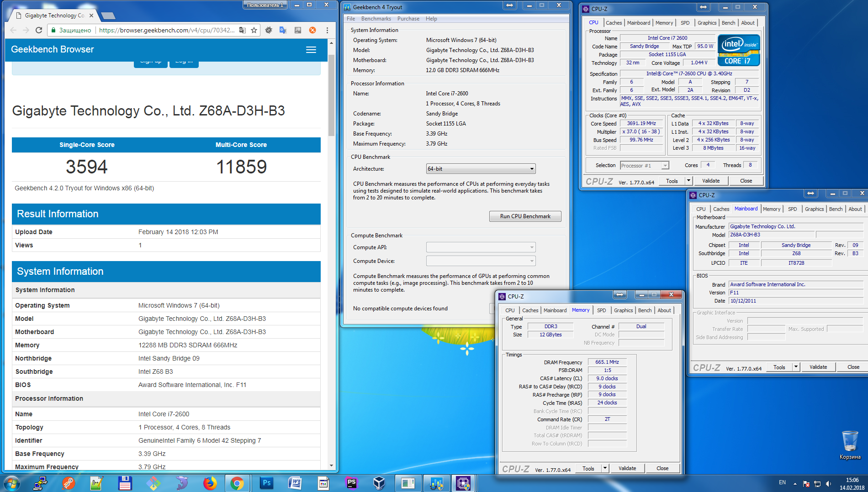This screenshot has width=868, height=492.
Task: Switch to SPD tab in top CPU-Z window
Action: (x=685, y=23)
